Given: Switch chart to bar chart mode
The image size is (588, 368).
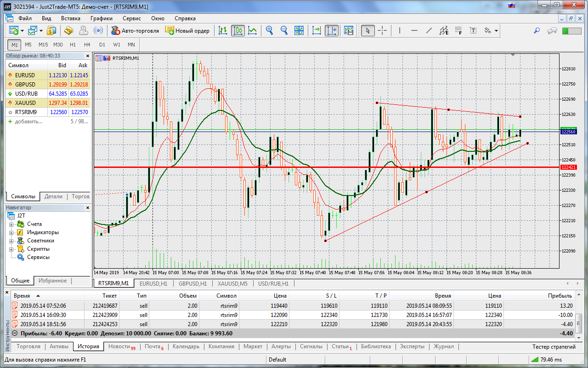Looking at the screenshot, I should click(223, 31).
